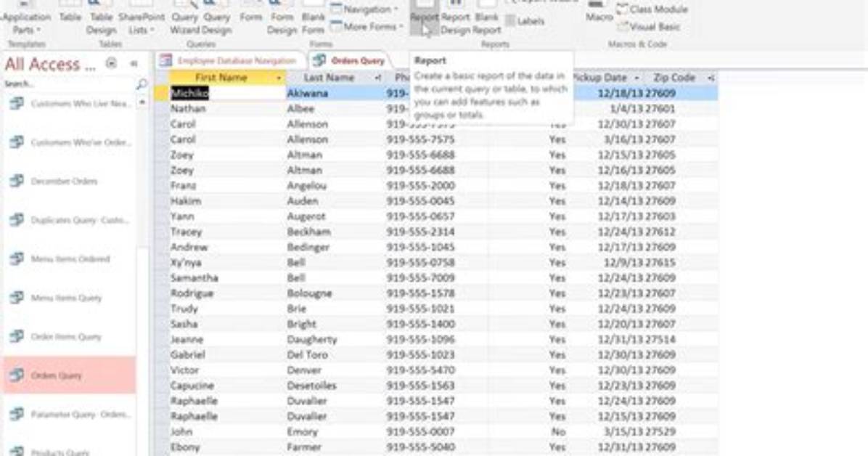The height and width of the screenshot is (456, 868).
Task: Select the first name Ebony
Action: click(x=185, y=447)
